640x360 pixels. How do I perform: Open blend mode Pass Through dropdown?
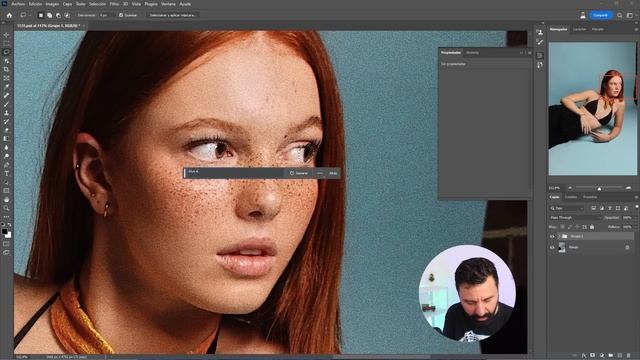576,218
